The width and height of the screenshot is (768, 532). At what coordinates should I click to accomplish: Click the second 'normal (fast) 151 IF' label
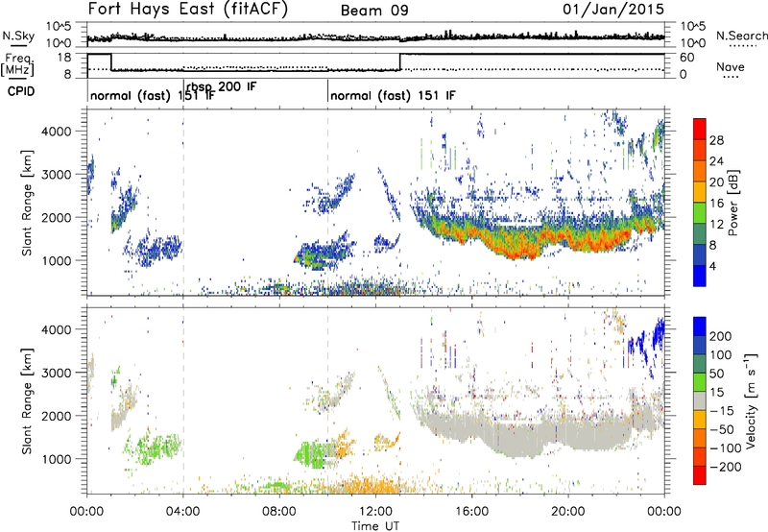click(393, 95)
